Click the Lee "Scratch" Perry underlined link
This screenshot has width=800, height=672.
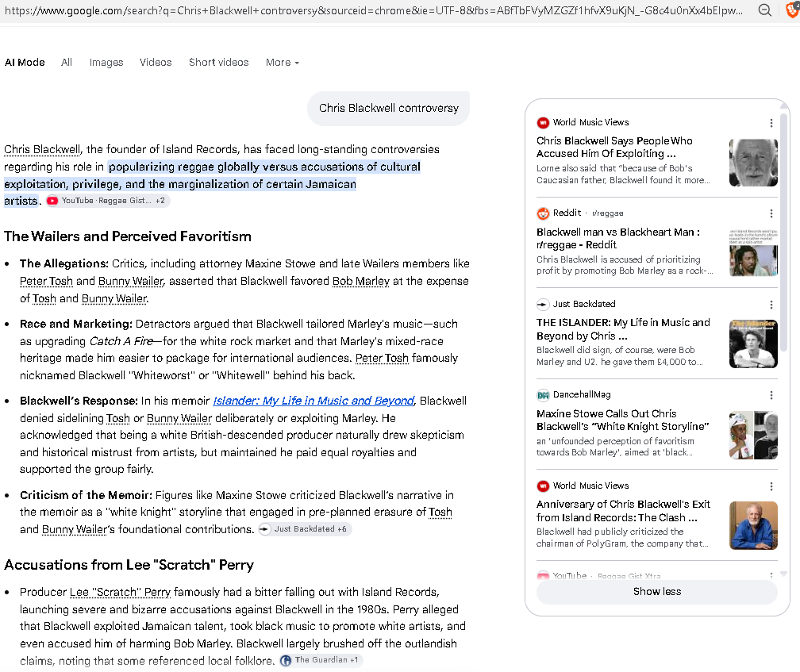click(x=120, y=593)
